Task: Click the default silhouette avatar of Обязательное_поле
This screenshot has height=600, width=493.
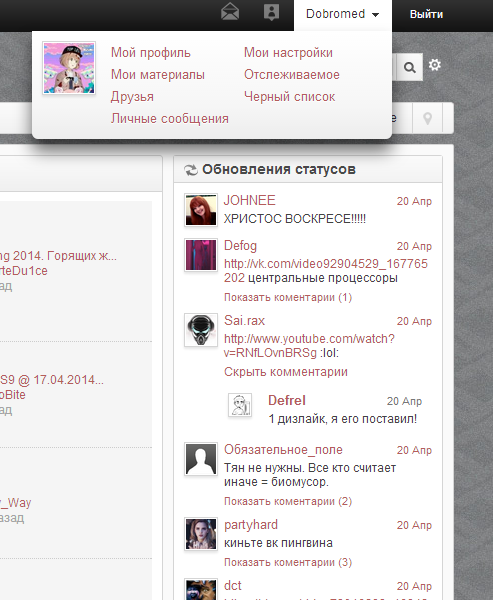Action: pos(201,459)
